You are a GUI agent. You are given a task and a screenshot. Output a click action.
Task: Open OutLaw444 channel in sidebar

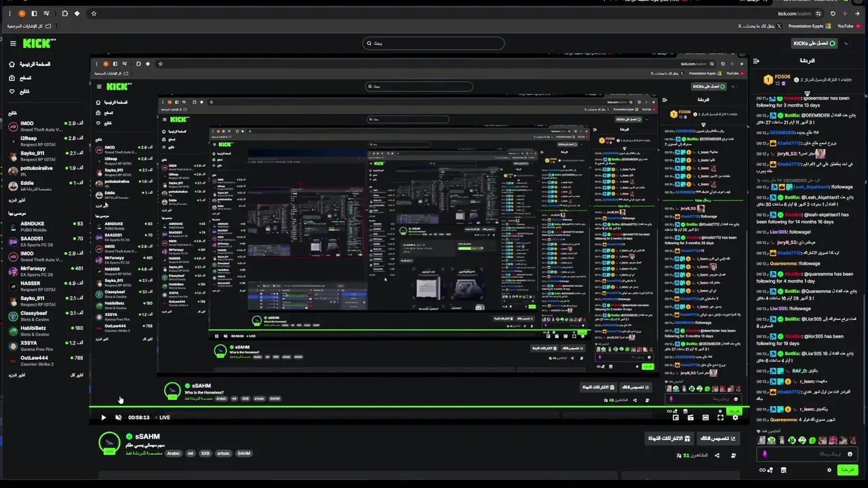pyautogui.click(x=46, y=361)
